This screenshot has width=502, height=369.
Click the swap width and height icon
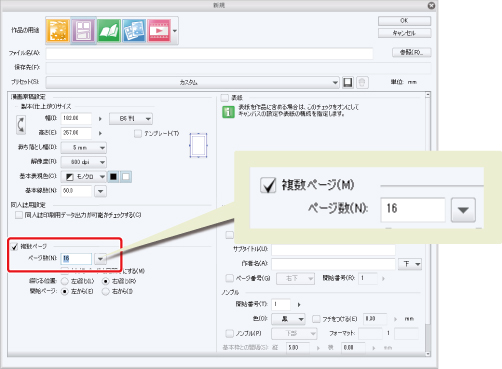tap(21, 125)
